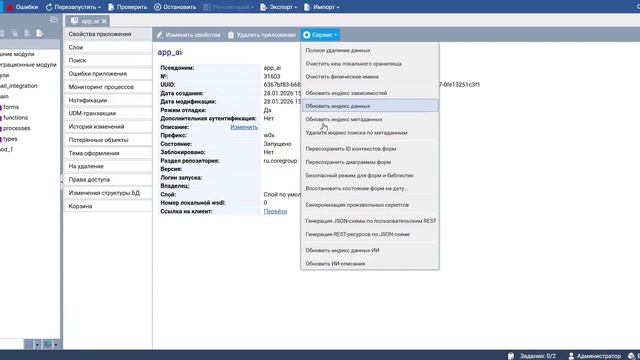Screen dimensions: 640x360
Task: Choose Очистить кеш локального хранилища
Action: click(x=370, y=64)
